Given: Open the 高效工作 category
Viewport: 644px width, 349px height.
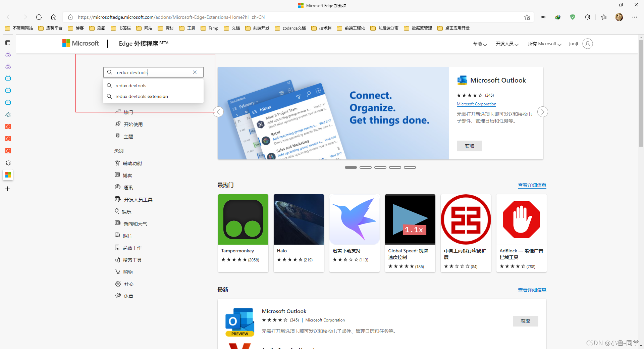Looking at the screenshot, I should (x=128, y=248).
